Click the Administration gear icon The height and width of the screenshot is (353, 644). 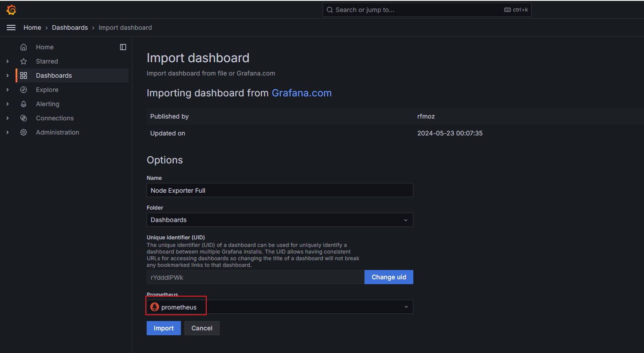point(24,132)
